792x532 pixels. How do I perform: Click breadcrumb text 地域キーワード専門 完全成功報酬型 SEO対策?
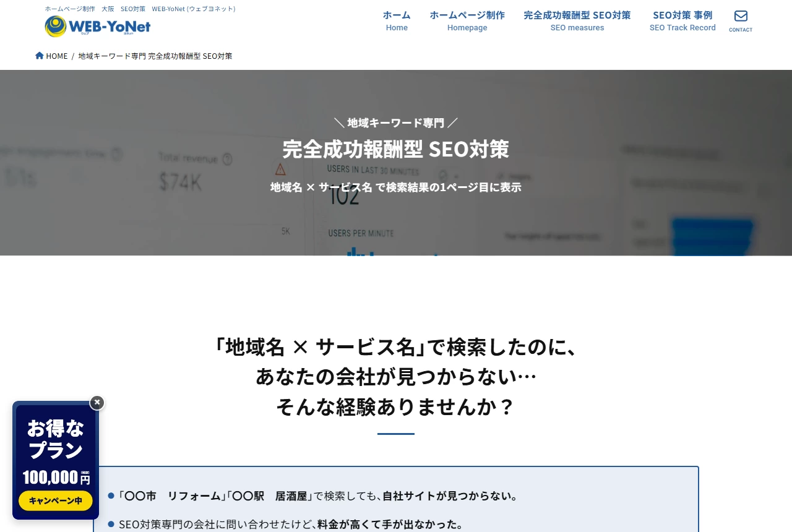pos(155,56)
